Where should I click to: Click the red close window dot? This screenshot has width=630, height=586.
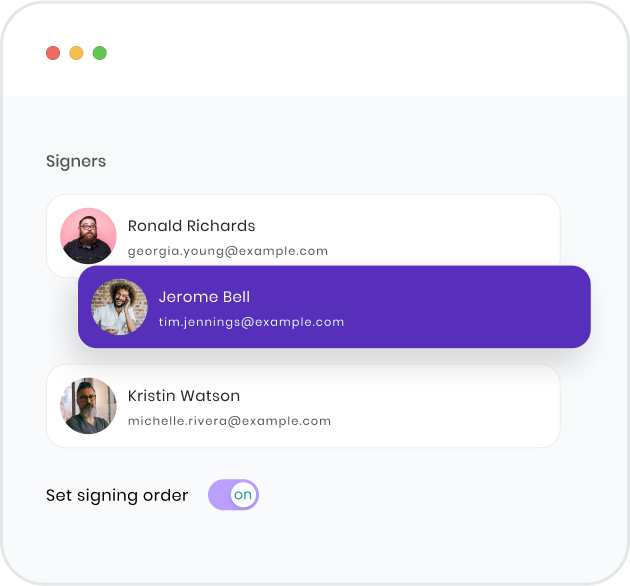(53, 53)
